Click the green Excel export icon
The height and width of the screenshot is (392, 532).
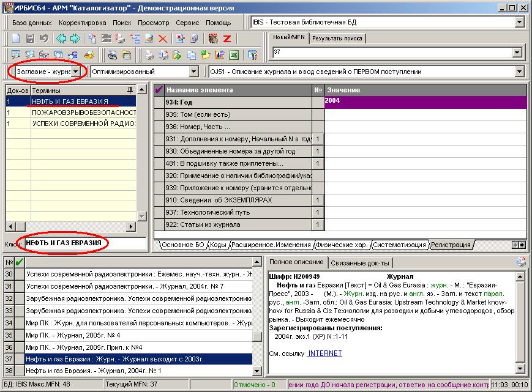[234, 55]
